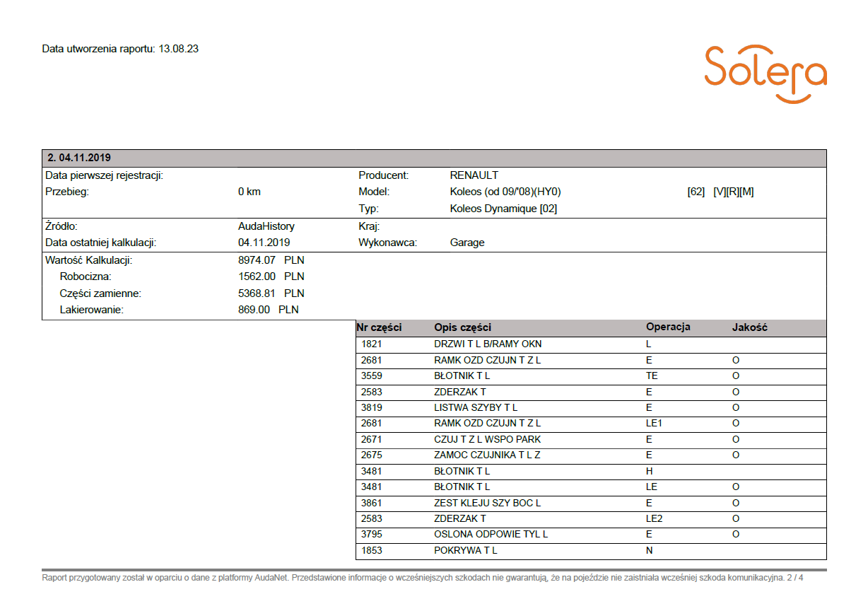Click ZDERZAK T in the LE2 row
Viewport: 868px width, 611px height.
click(460, 518)
